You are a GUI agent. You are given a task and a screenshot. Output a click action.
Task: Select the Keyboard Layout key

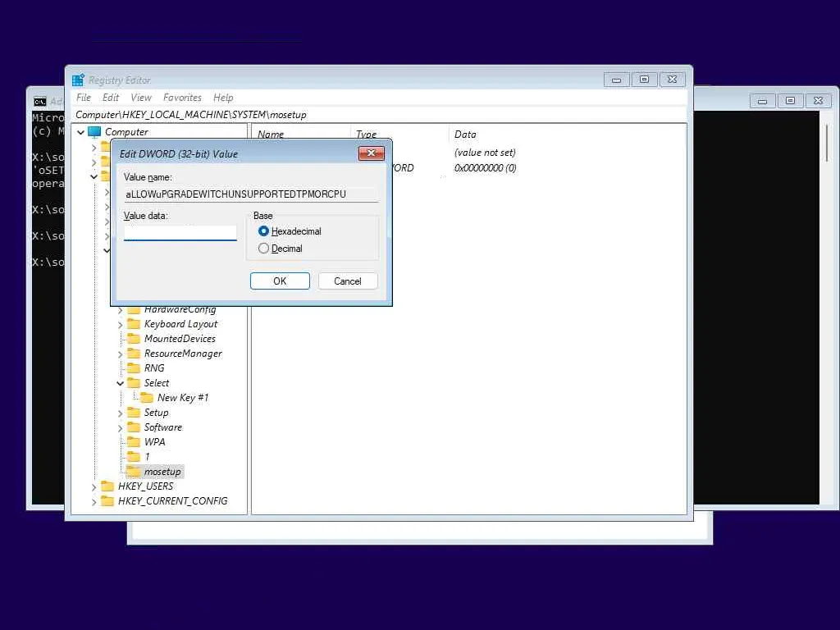[x=180, y=324]
